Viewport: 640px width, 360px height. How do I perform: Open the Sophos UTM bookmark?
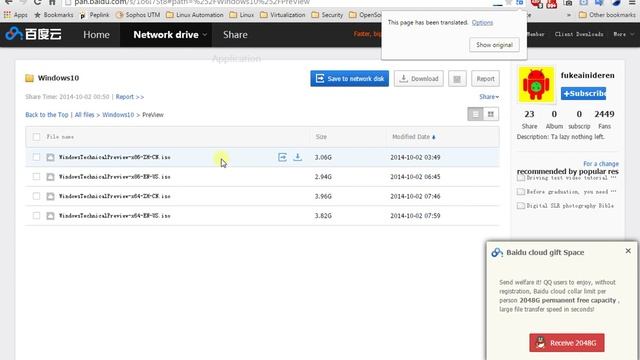pyautogui.click(x=138, y=15)
